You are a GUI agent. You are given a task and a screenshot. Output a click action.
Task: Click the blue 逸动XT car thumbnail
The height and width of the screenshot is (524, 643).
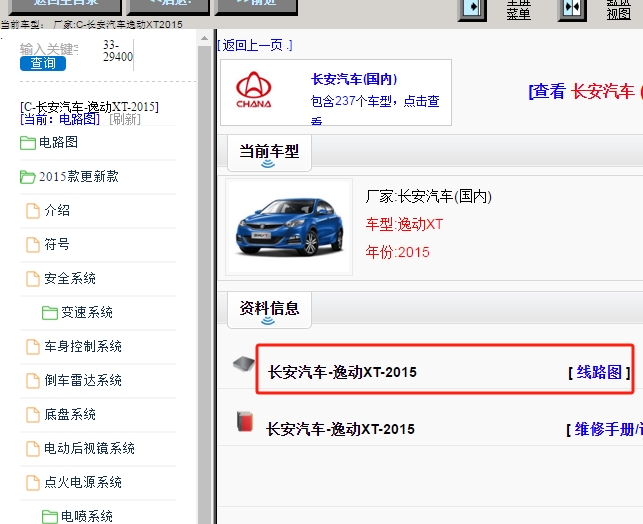289,227
